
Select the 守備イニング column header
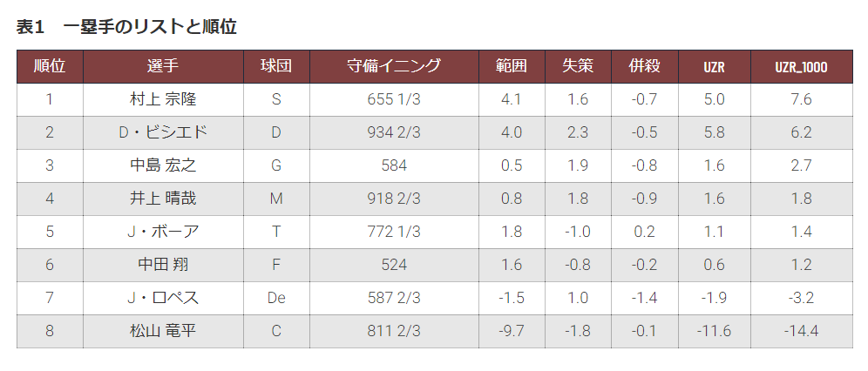[394, 66]
